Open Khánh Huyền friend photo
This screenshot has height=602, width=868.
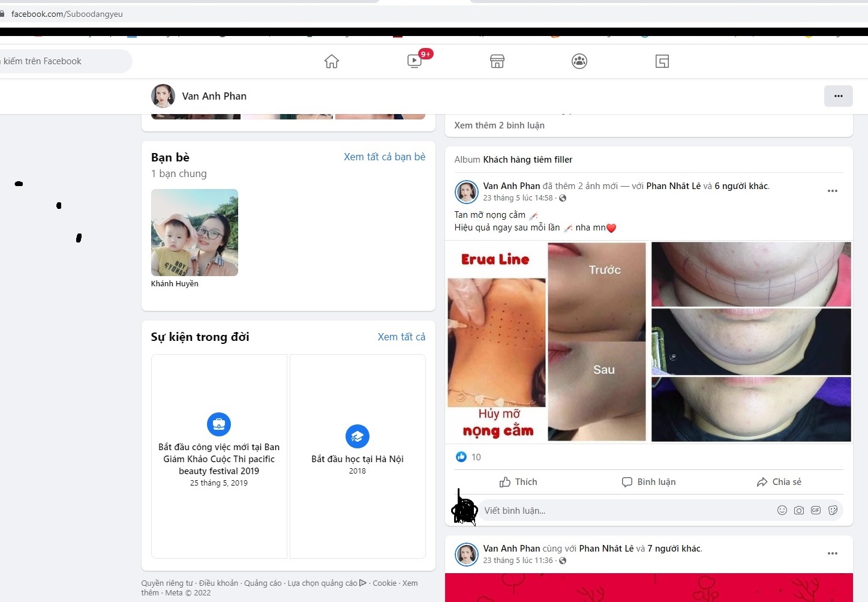pos(194,233)
